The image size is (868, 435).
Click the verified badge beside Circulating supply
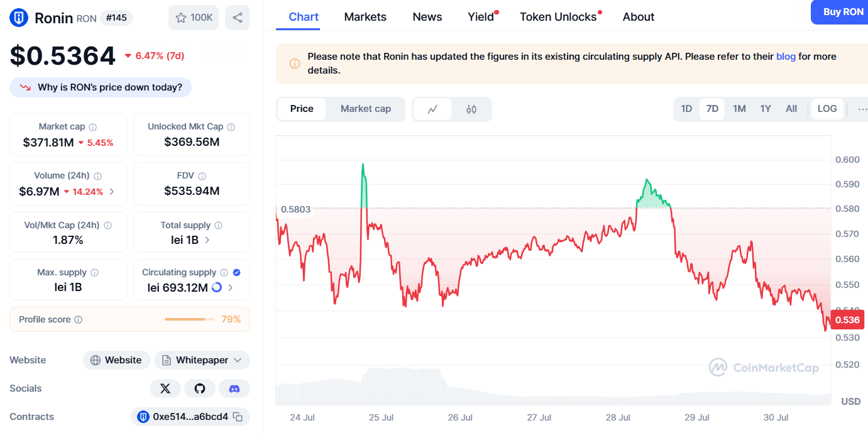pos(237,273)
